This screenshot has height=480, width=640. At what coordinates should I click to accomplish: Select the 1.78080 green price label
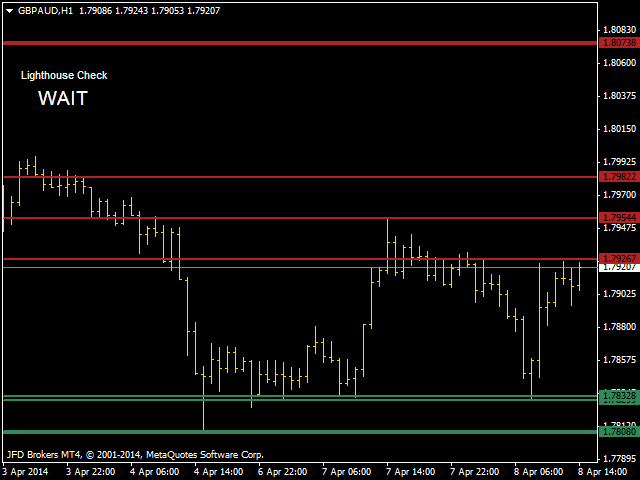(x=619, y=432)
